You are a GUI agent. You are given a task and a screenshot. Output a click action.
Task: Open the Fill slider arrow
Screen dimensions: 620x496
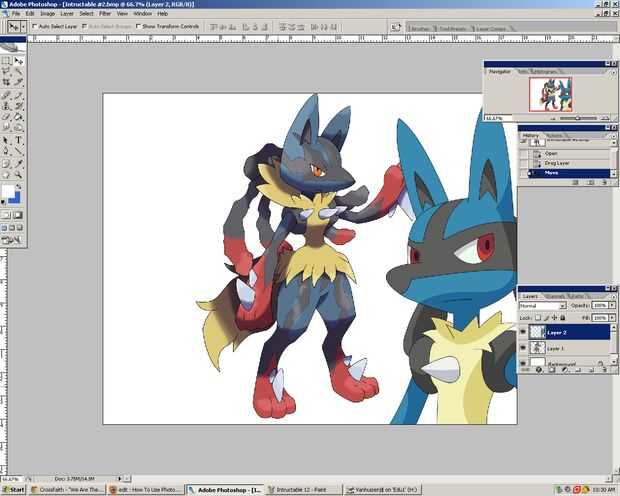click(x=612, y=318)
